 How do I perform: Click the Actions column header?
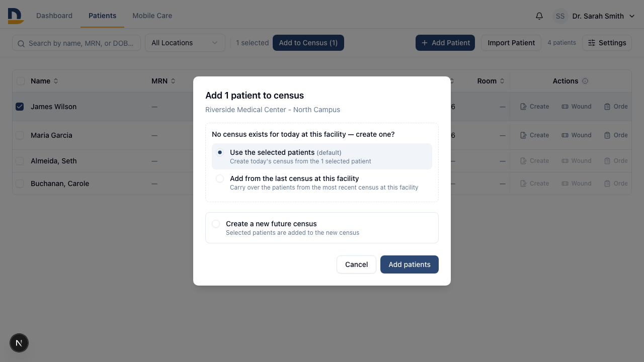pos(566,81)
